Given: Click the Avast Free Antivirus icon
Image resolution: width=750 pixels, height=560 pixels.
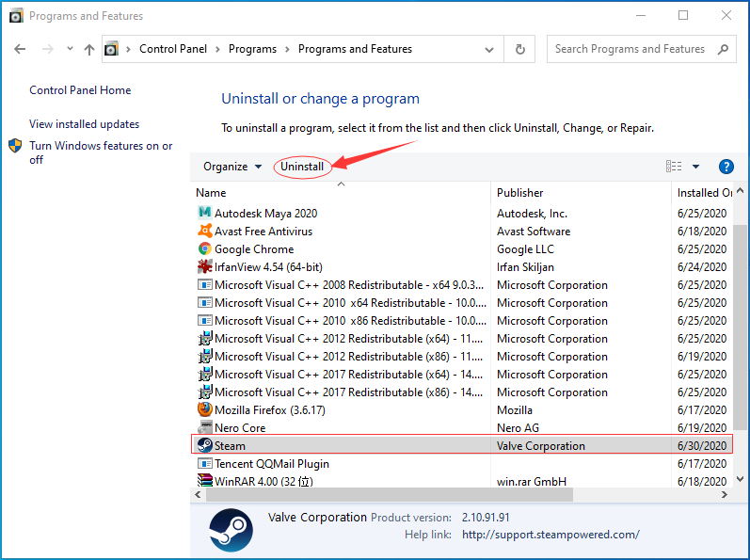Looking at the screenshot, I should (x=205, y=231).
